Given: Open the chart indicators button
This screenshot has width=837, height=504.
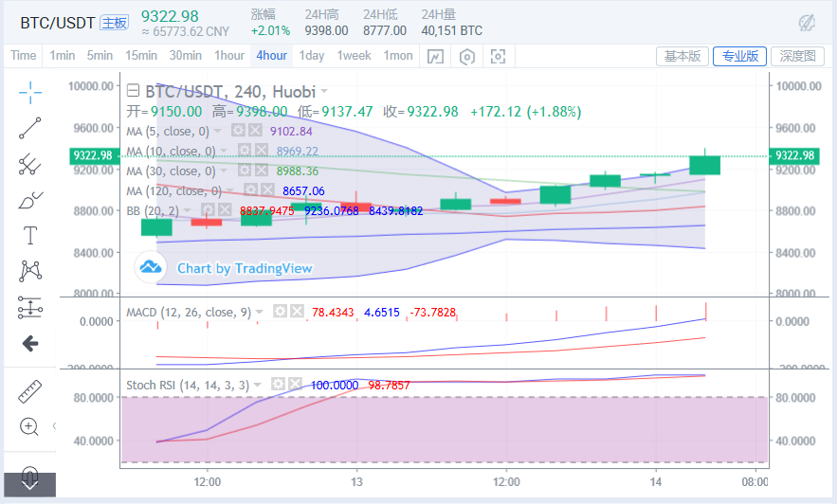Looking at the screenshot, I should tap(435, 56).
